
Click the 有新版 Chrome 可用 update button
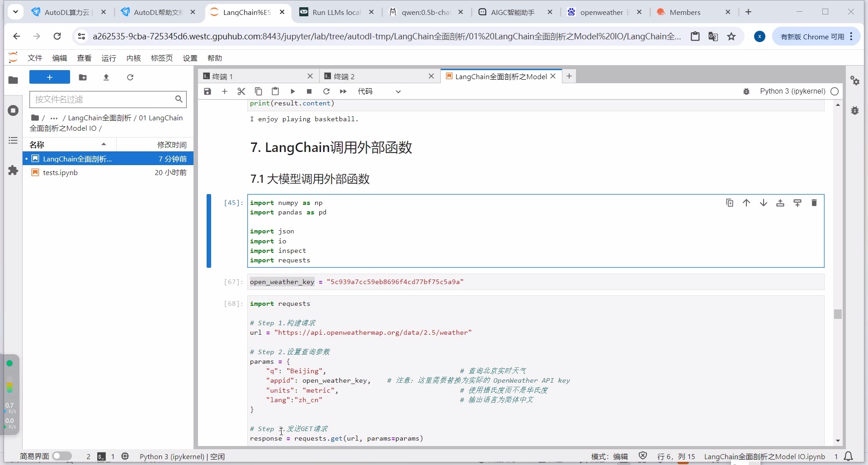812,37
